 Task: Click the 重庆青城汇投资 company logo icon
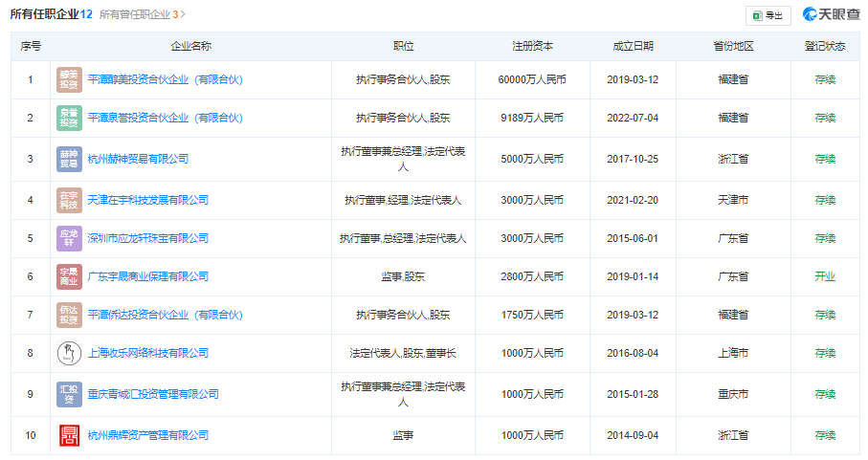[69, 394]
